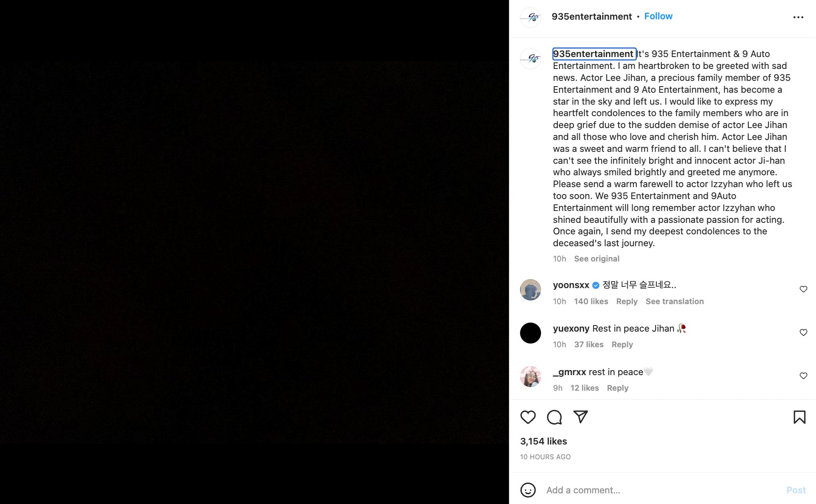
Task: Share the post with the paper plane icon
Action: [580, 417]
